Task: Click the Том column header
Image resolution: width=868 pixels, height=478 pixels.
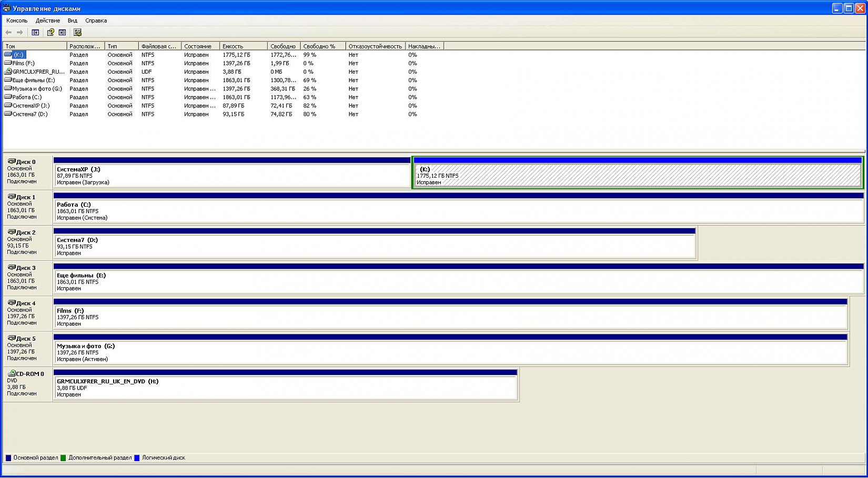Action: 35,46
